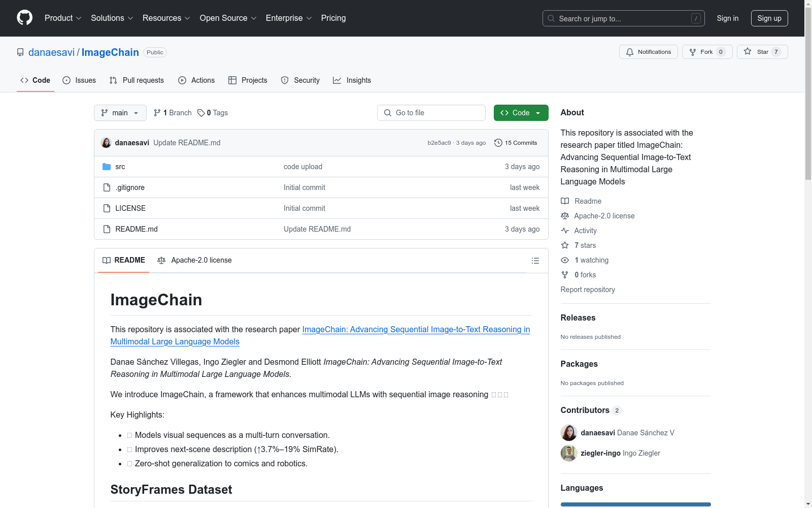Open the danaesavi owner profile link

[x=52, y=52]
